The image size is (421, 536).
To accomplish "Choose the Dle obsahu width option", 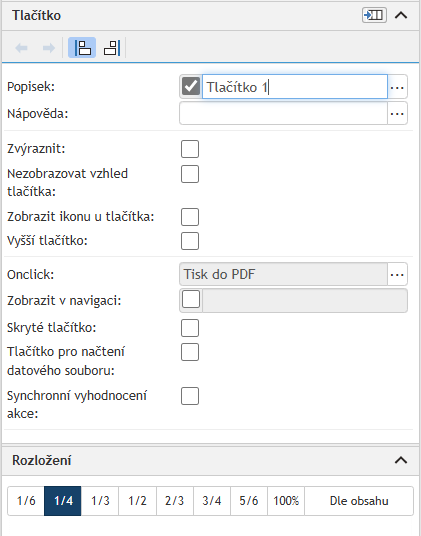I will click(x=359, y=501).
